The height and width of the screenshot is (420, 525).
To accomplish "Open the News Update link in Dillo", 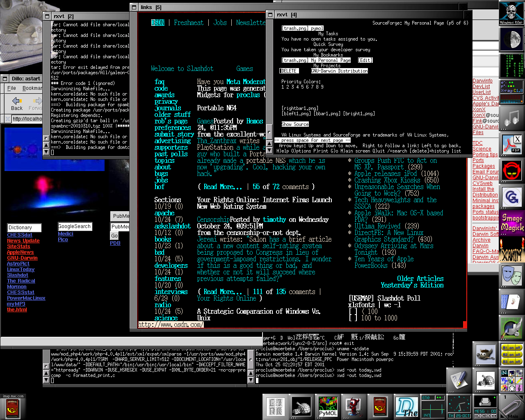I will click(23, 241).
